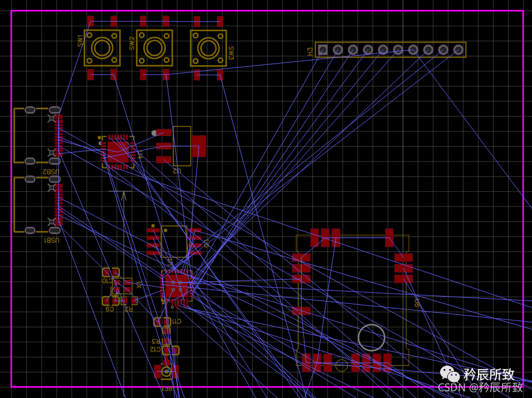
Task: Click the QFN chip below U5
Action: [177, 286]
